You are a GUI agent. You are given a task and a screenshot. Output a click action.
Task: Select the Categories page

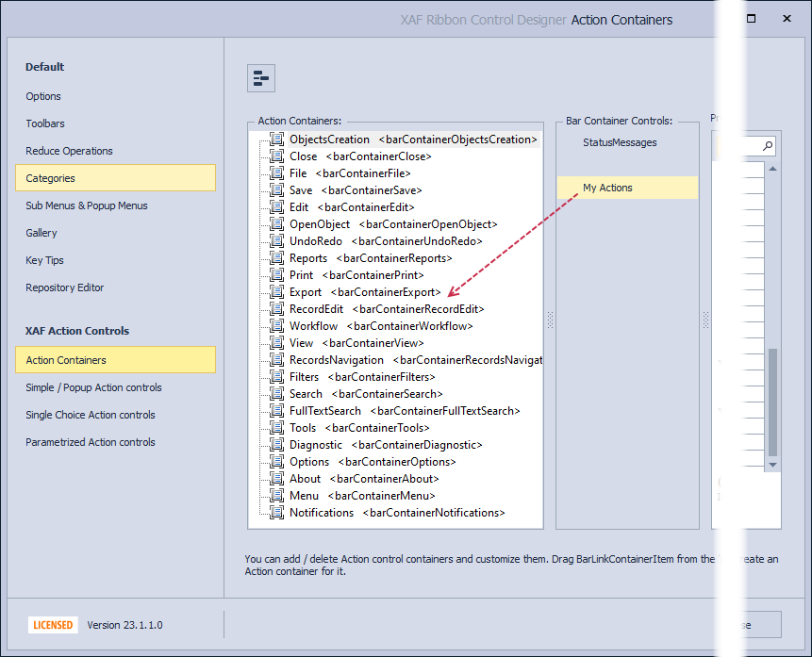point(115,178)
